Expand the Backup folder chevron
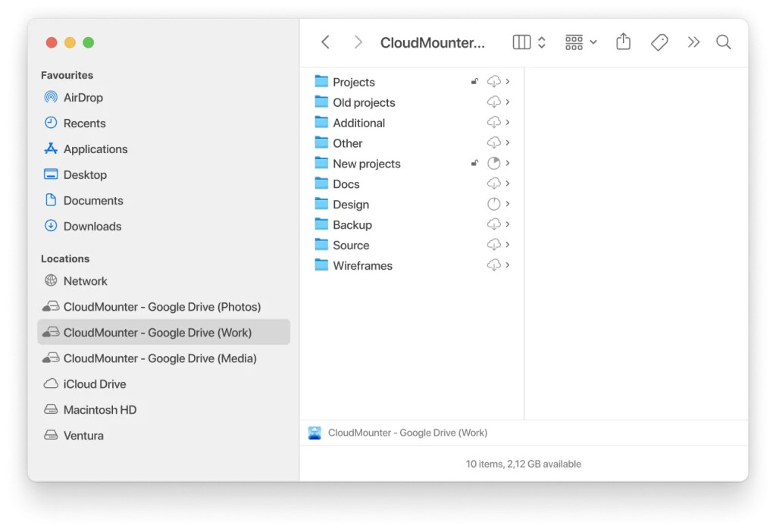This screenshot has height=532, width=776. (x=508, y=224)
